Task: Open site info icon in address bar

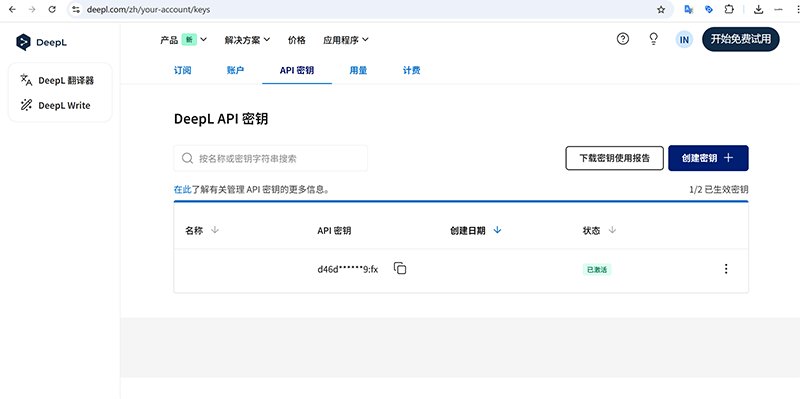Action: point(76,9)
